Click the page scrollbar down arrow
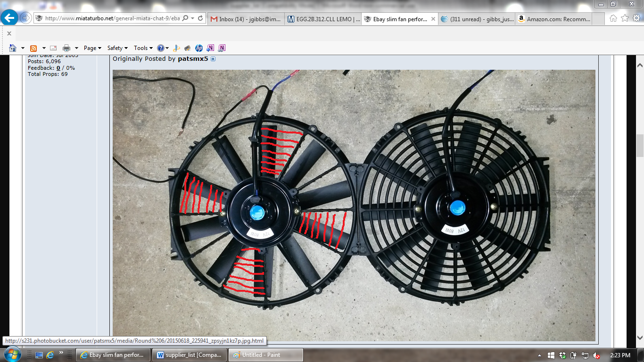 tap(640, 337)
